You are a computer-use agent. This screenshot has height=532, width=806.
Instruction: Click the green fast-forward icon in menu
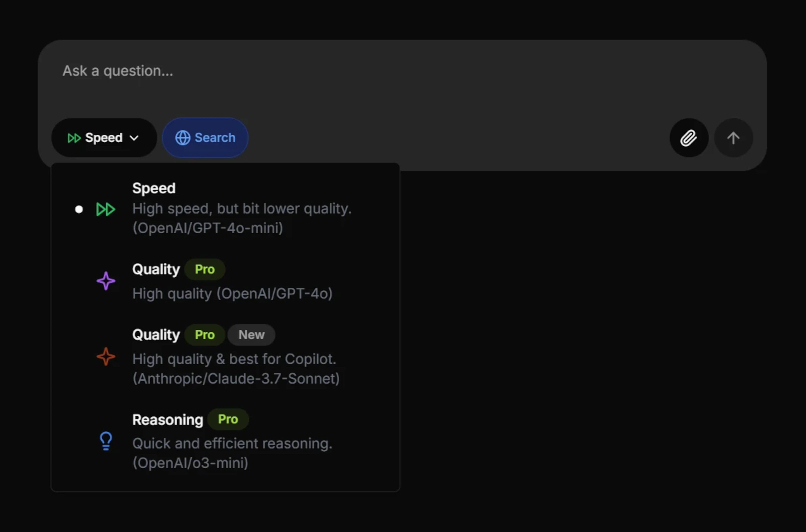point(106,209)
